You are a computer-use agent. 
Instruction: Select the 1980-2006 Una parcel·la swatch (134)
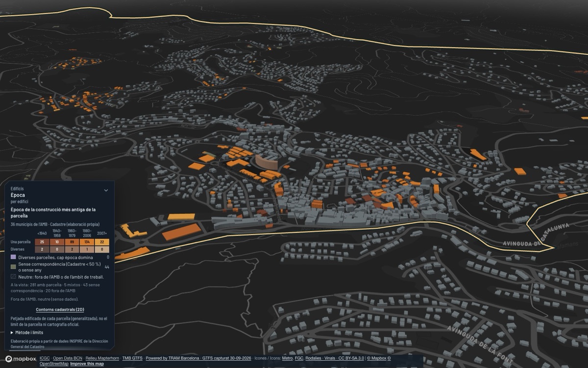pyautogui.click(x=87, y=242)
